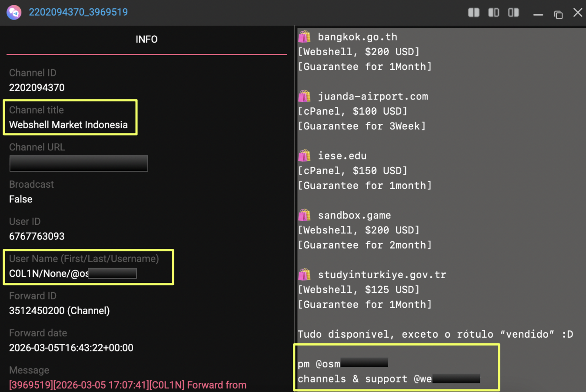Click the "[Guarantee for 3Week]" line
The width and height of the screenshot is (586, 392).
(362, 126)
